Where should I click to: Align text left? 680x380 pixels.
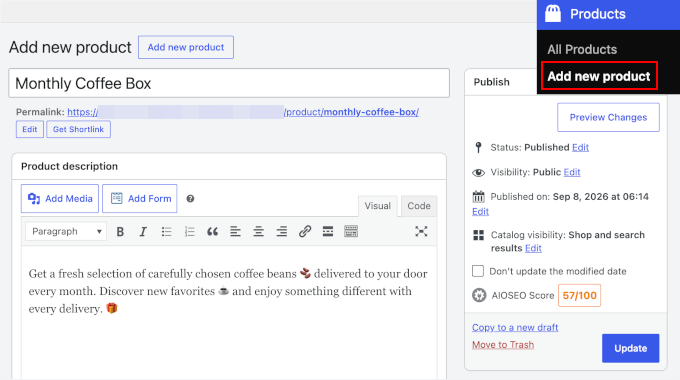click(x=235, y=232)
